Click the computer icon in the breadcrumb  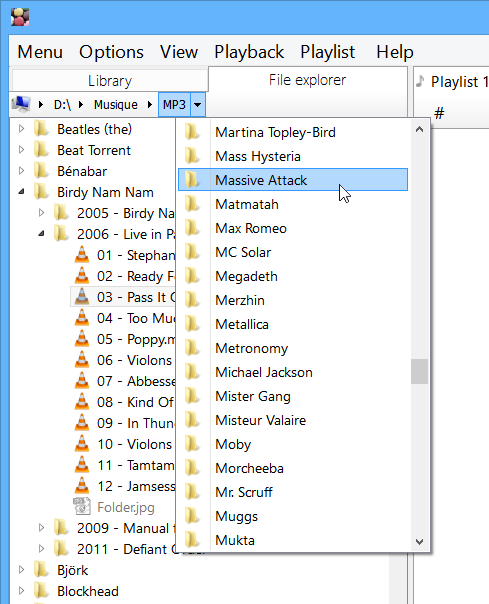(x=21, y=104)
